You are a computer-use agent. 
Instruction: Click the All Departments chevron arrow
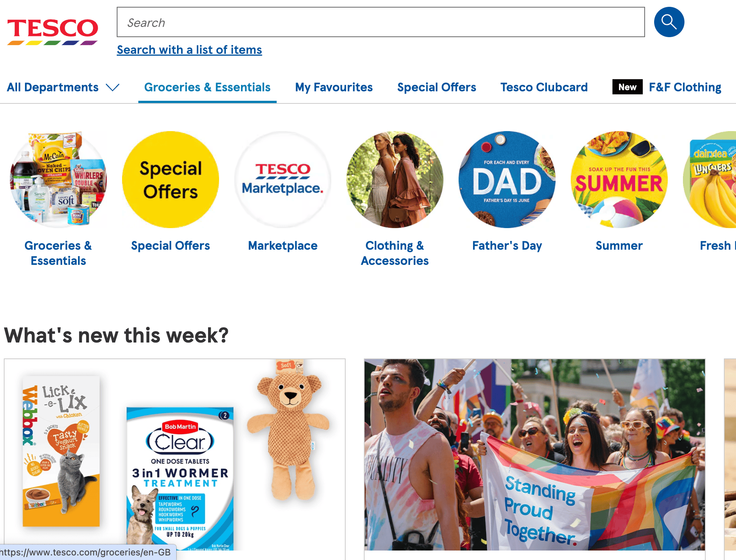(x=113, y=88)
